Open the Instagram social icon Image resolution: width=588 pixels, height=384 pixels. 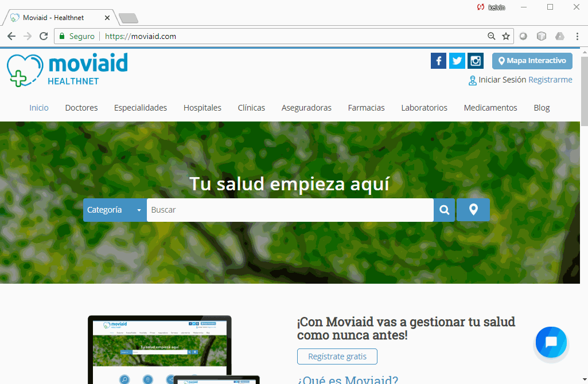[476, 61]
